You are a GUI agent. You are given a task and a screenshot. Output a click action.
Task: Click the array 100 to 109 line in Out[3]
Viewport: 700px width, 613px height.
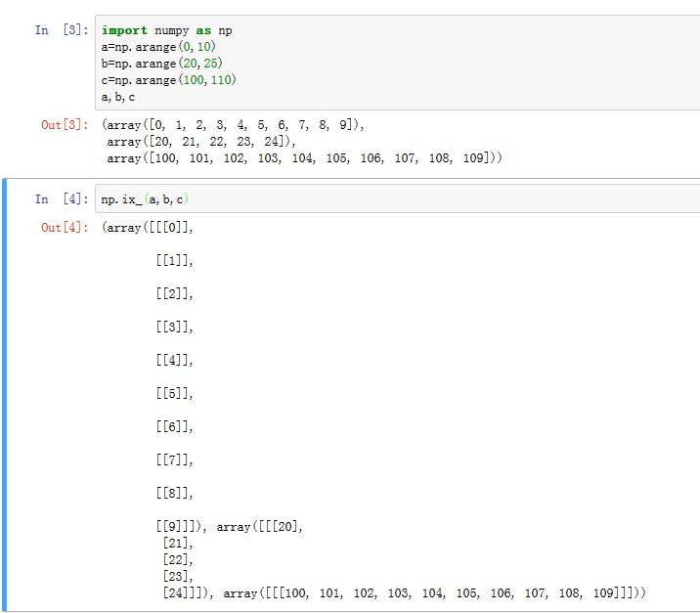coord(304,158)
